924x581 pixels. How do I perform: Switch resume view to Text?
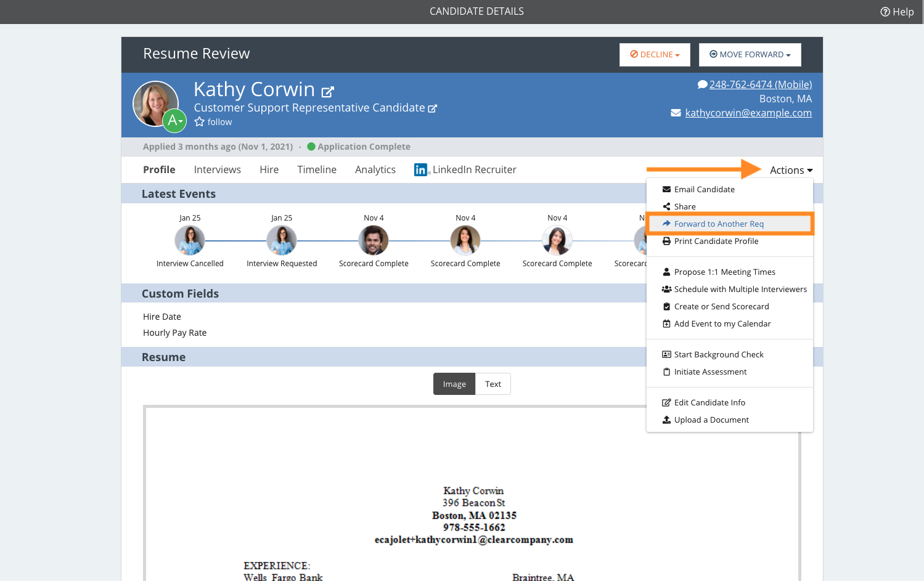pos(493,384)
